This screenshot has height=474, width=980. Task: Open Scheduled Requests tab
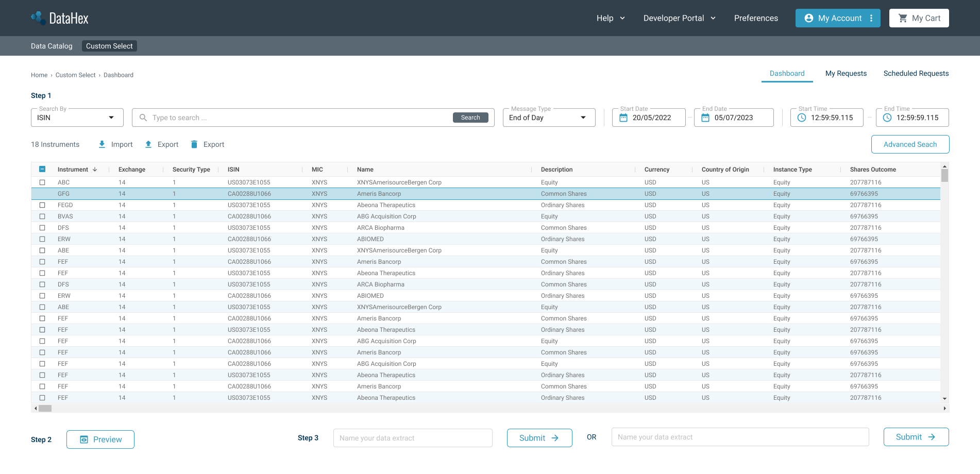pyautogui.click(x=916, y=73)
